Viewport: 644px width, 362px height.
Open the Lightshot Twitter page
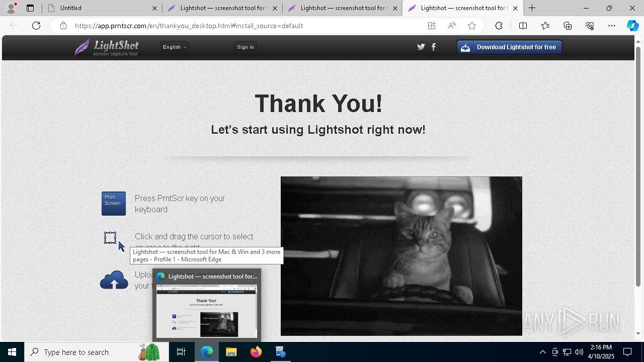point(421,47)
